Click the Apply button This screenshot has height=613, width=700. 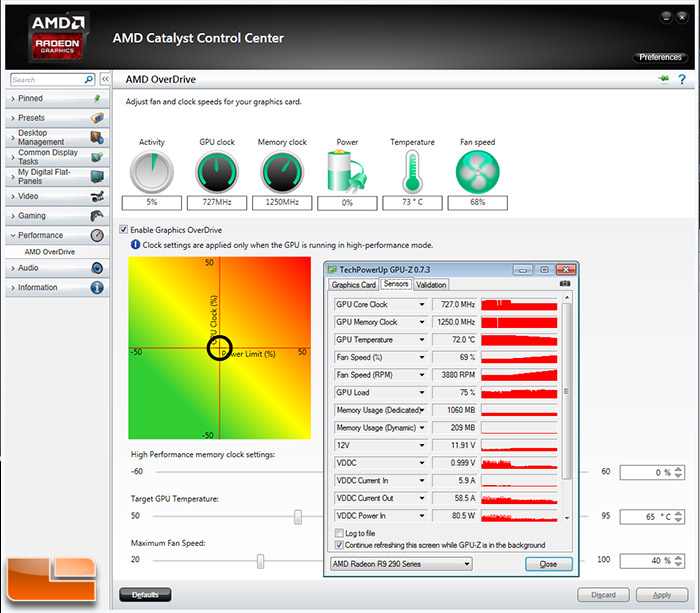[x=662, y=595]
